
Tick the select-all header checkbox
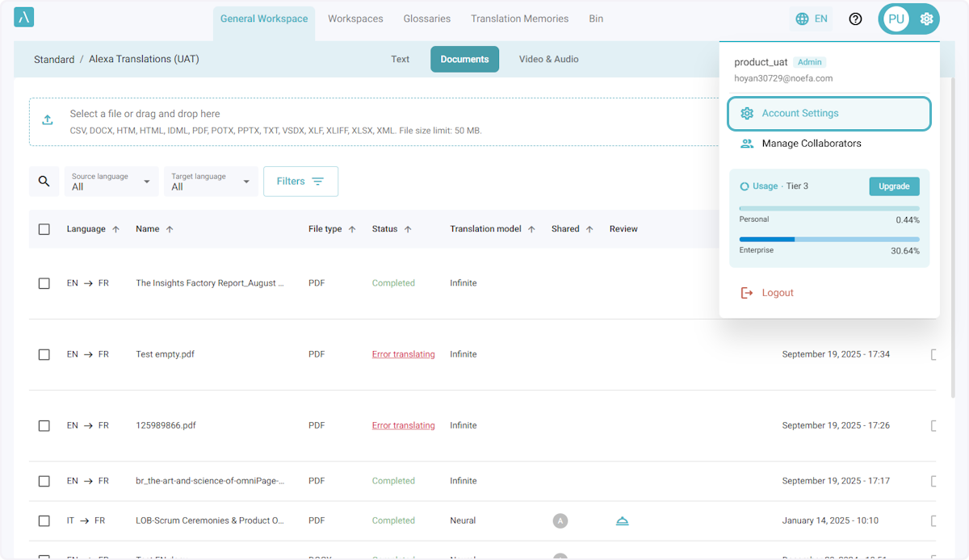[44, 229]
